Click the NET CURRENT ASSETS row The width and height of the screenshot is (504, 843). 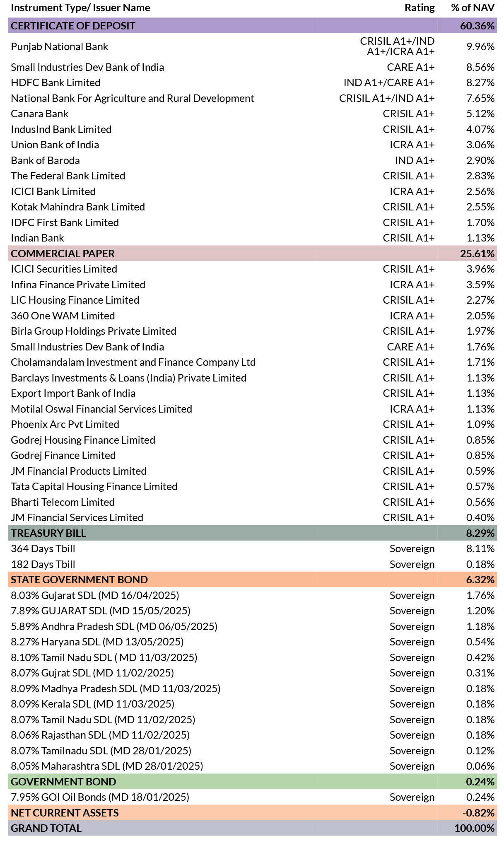(252, 813)
